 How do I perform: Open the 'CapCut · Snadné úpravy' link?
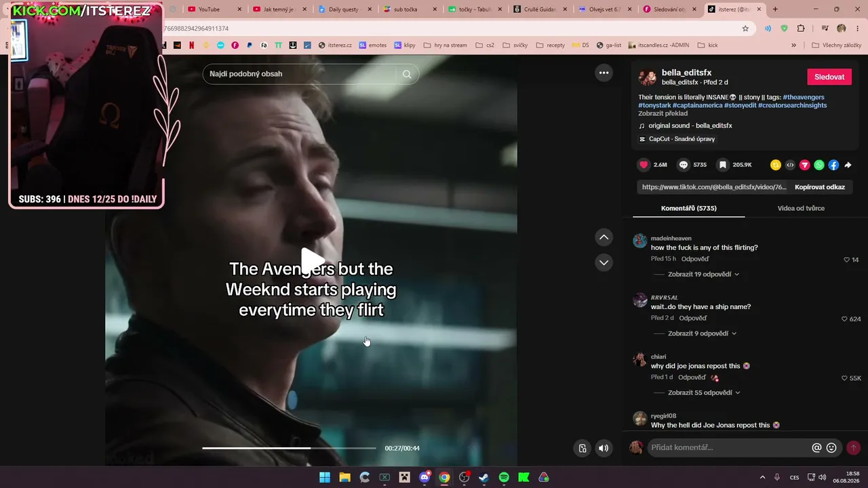(x=682, y=139)
